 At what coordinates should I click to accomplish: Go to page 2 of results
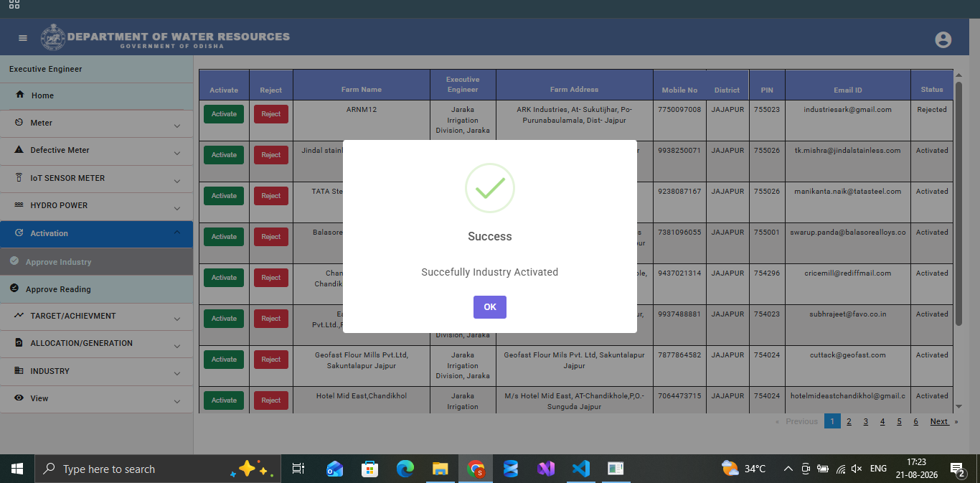click(x=849, y=421)
